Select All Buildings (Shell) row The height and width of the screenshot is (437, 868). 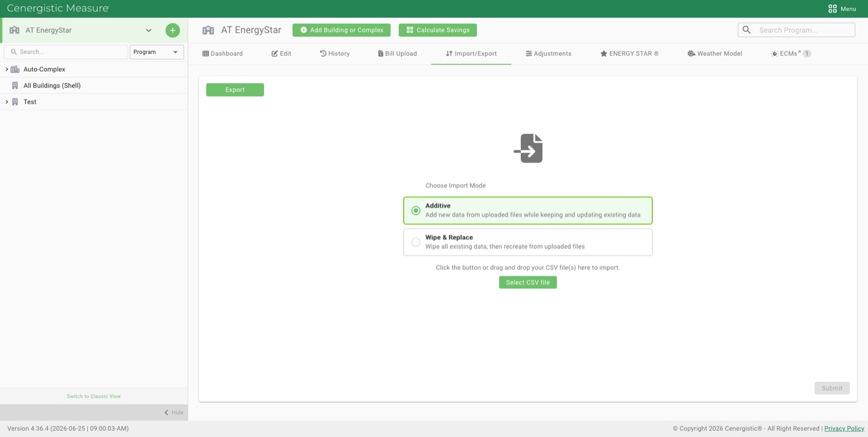94,86
